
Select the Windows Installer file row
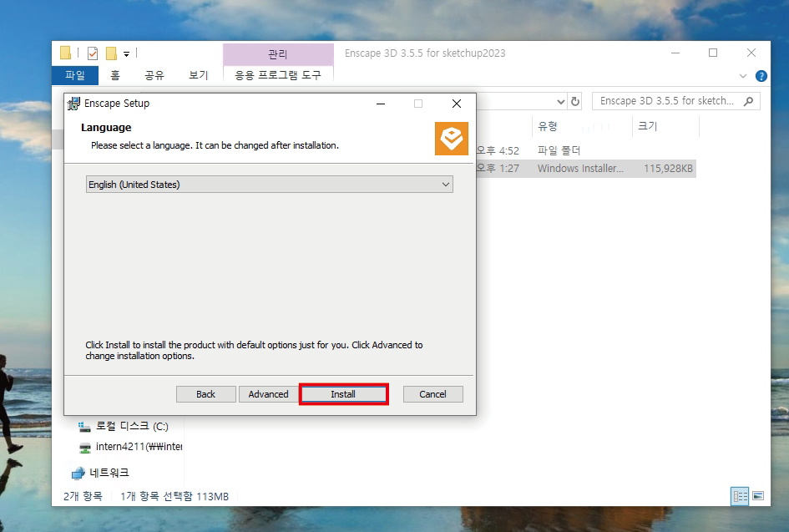coord(586,168)
